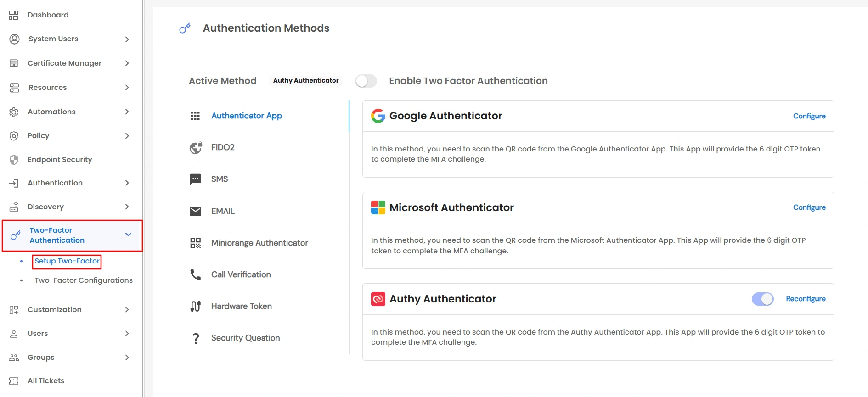Click the SMS chat bubble icon
Screen dimensions: 868x397
[196, 179]
